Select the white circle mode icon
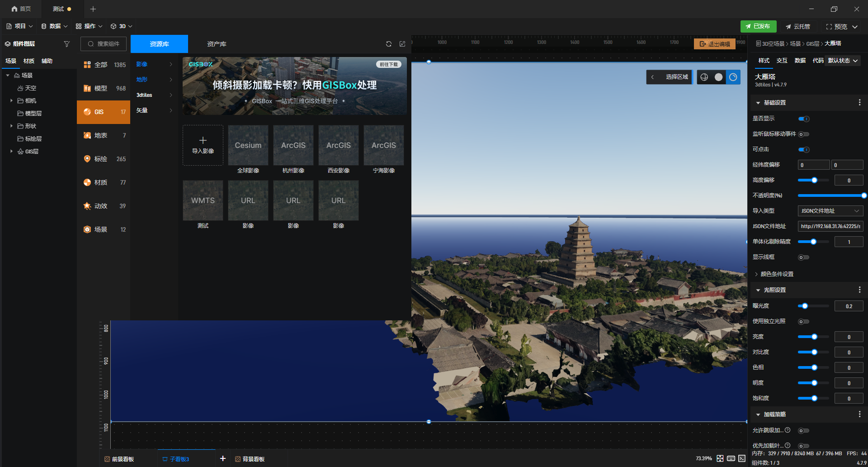Viewport: 868px width, 467px height. [719, 77]
